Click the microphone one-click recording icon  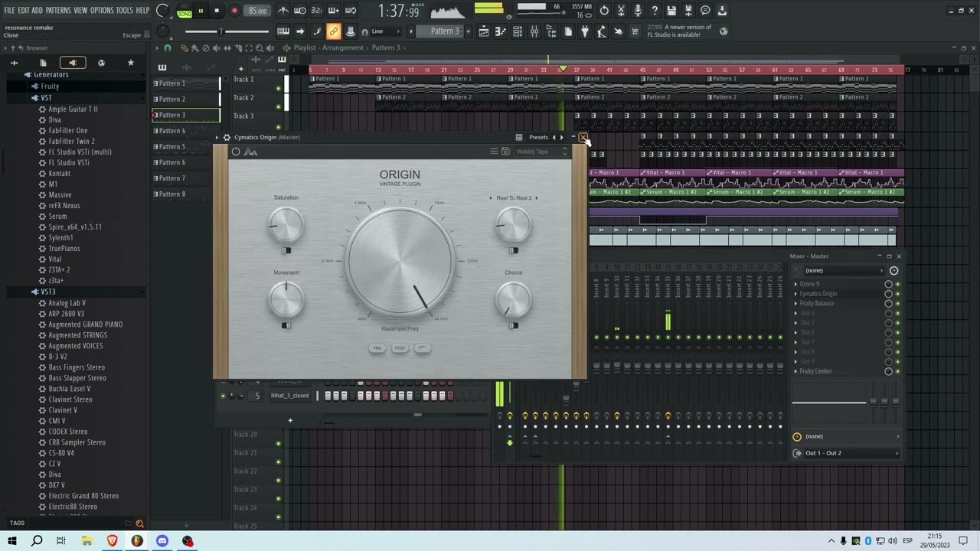coord(638,11)
